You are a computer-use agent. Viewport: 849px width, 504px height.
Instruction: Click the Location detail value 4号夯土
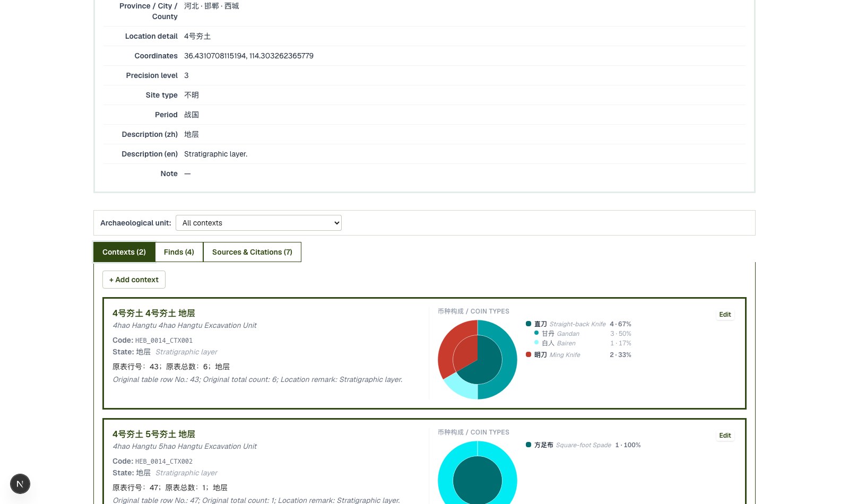(x=197, y=36)
